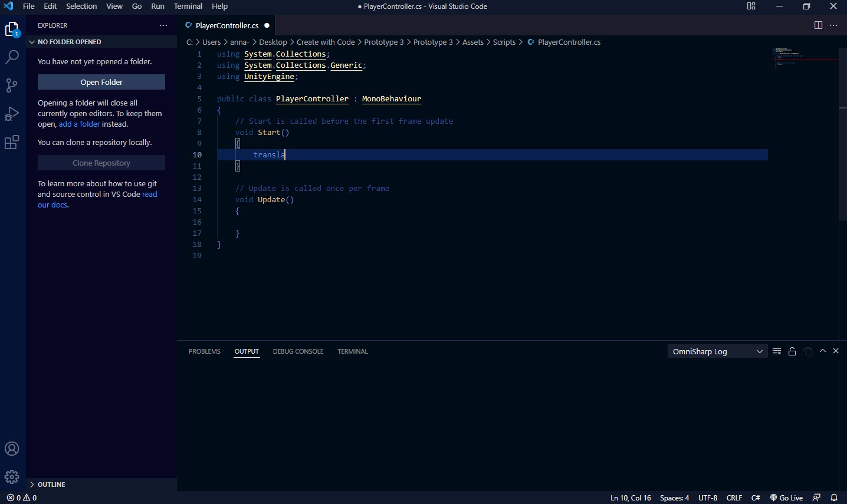
Task: Click the 'read our docs' link
Action: click(97, 200)
